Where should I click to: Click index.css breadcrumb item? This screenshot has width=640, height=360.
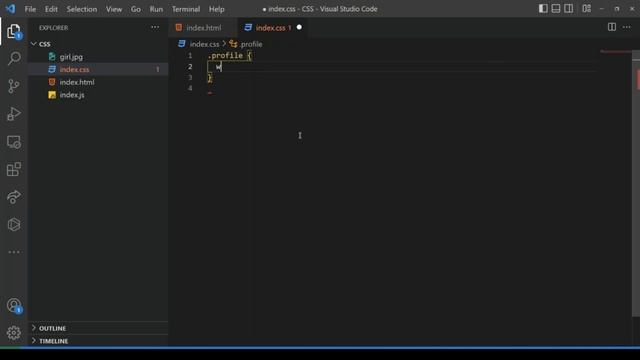click(x=204, y=44)
